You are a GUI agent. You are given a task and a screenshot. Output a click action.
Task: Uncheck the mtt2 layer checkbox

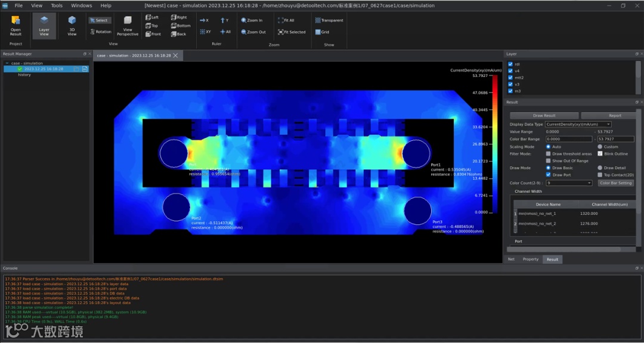[510, 78]
